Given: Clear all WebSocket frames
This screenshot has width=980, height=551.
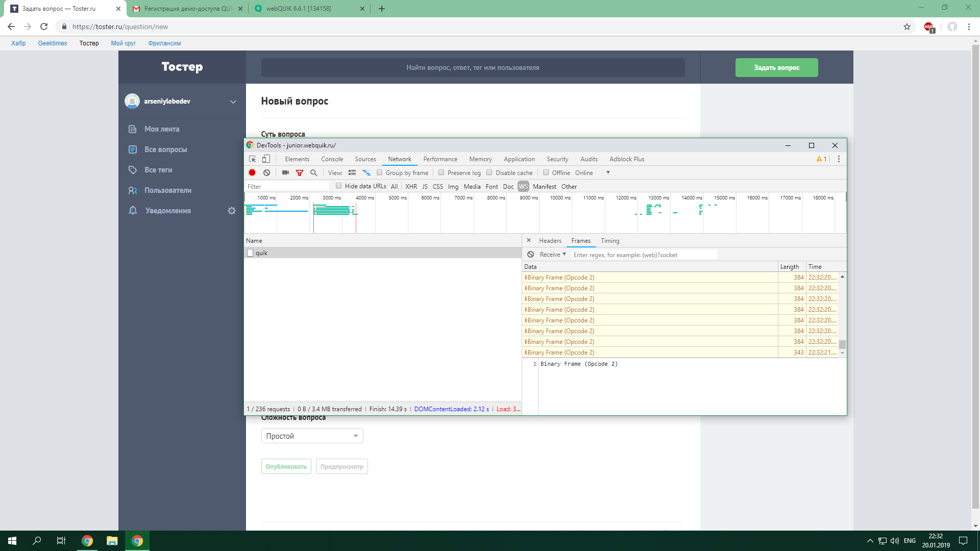Looking at the screenshot, I should [x=530, y=255].
